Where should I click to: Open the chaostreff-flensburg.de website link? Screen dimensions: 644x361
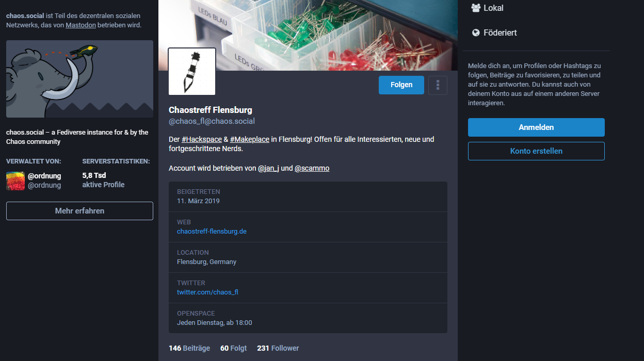pyautogui.click(x=212, y=232)
